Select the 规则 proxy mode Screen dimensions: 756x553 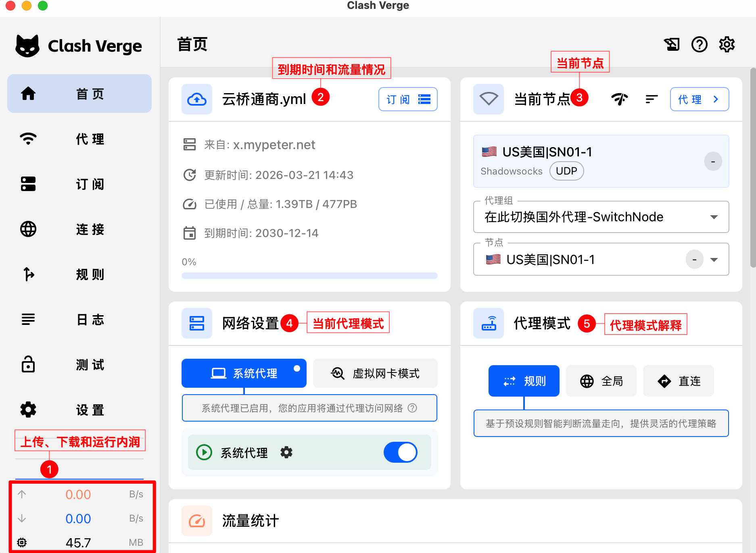[524, 381]
